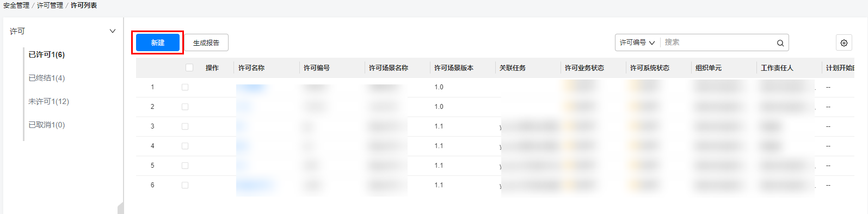Select the checkbox for row 6

[x=185, y=185]
